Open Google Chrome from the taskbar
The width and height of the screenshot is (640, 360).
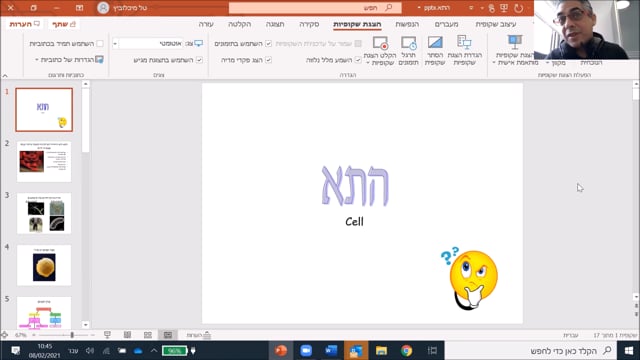pyautogui.click(x=406, y=351)
